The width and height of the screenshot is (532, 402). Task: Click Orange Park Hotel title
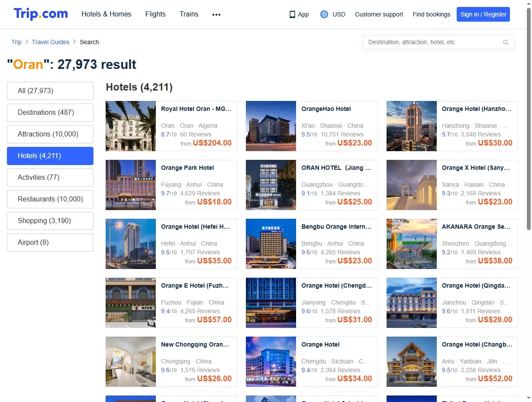pos(187,168)
